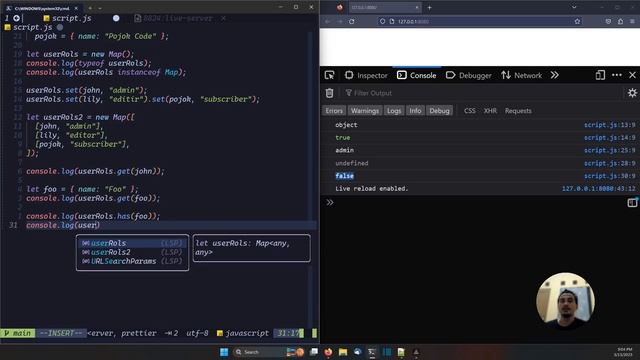
Task: Reload the page in Firefox
Action: [351, 21]
